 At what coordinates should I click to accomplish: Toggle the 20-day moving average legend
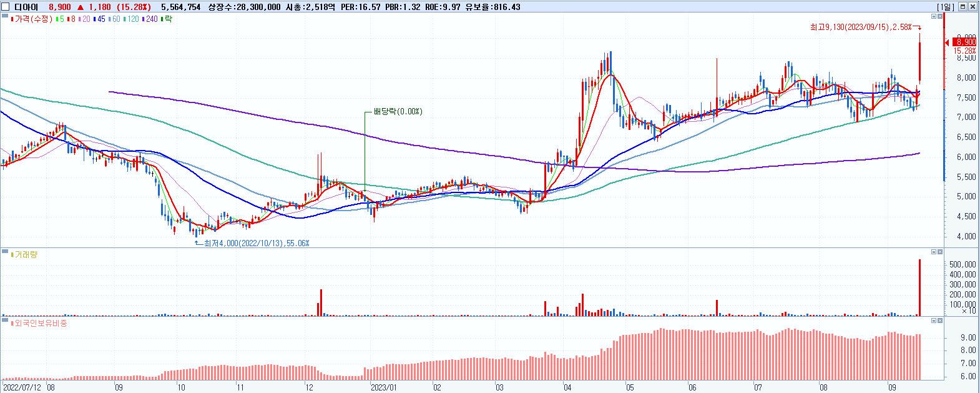tap(84, 19)
